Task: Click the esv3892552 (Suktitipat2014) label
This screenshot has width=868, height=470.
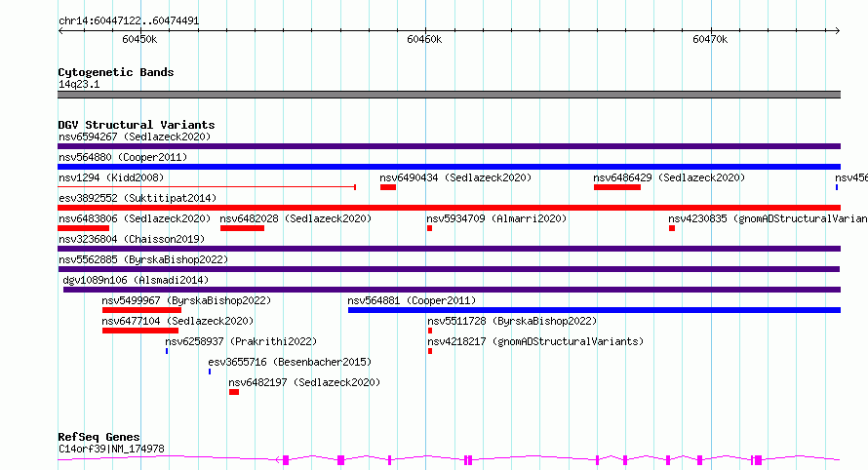Action: click(138, 198)
